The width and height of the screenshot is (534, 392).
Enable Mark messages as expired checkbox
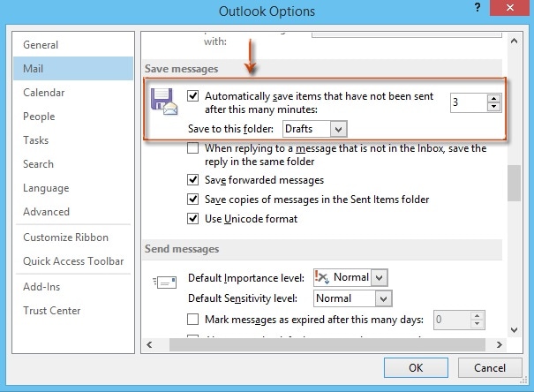pyautogui.click(x=193, y=320)
